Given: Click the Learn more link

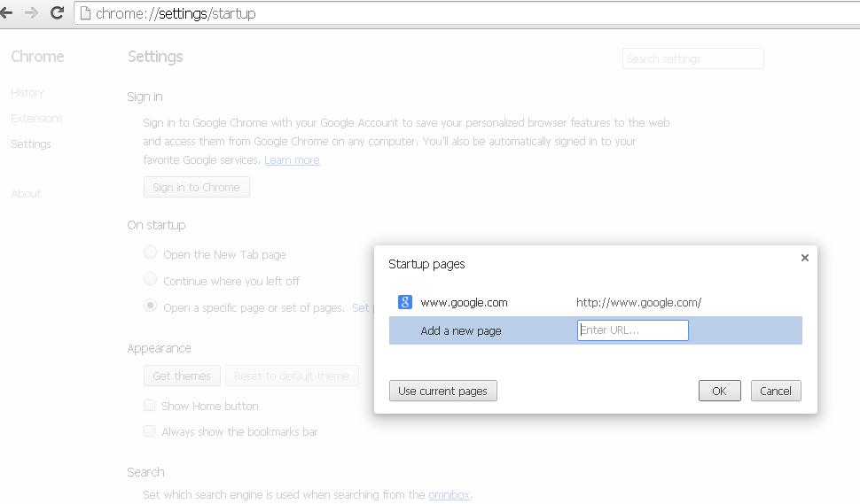Looking at the screenshot, I should [x=292, y=160].
